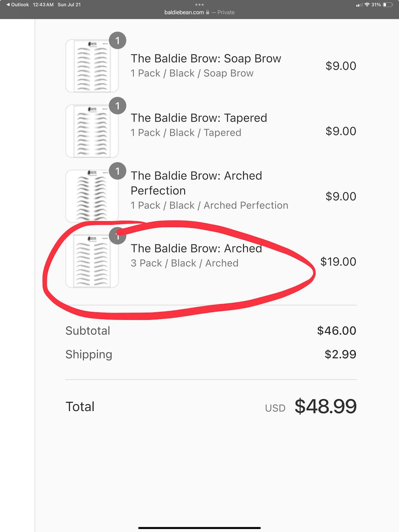Tap the baldiebean.com address bar
Screen dimensions: 399x532
click(184, 12)
